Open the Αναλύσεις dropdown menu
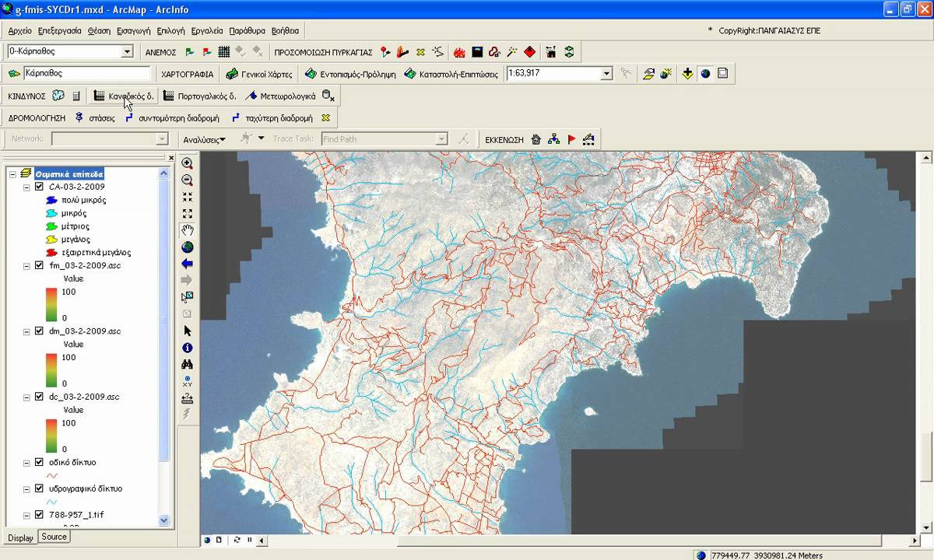The height and width of the screenshot is (560, 934). [x=204, y=140]
